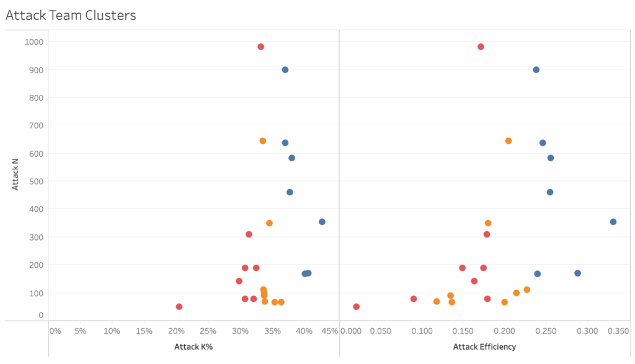Viewport: 635px width, 364px height.
Task: Select the highest orange point in the Attack K% chart
Action: tap(262, 141)
